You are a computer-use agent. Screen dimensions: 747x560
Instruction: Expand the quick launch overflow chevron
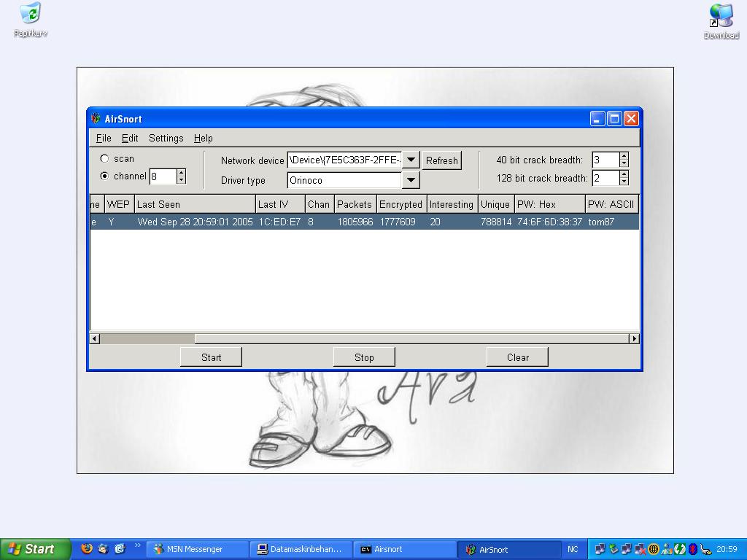[138, 545]
